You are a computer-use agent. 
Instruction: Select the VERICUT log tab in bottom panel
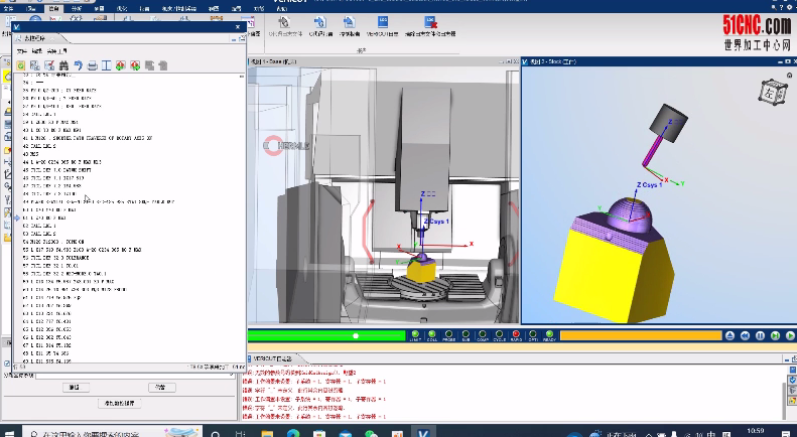[271, 357]
